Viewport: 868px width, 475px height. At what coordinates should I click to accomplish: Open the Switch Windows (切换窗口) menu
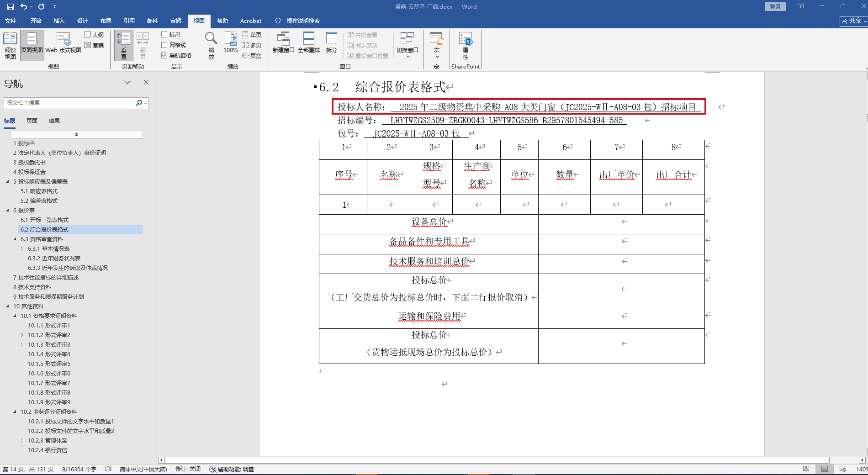tap(408, 45)
